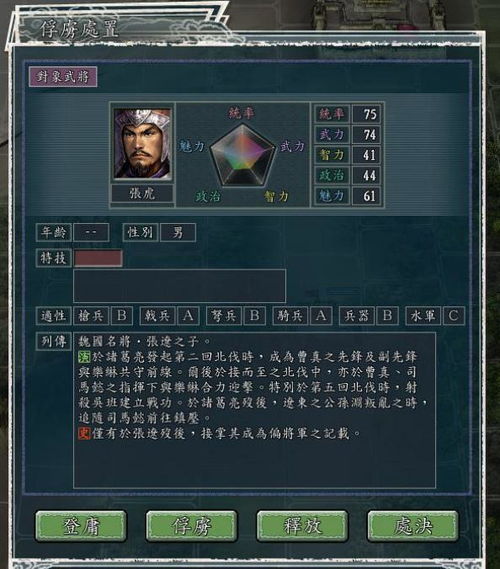Click the 處決 execute button
Screen dimensions: 500x569
pos(413,526)
